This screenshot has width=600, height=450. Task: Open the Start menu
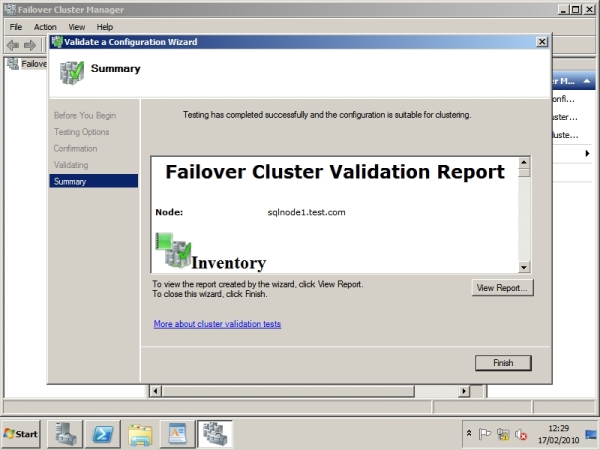pos(21,434)
